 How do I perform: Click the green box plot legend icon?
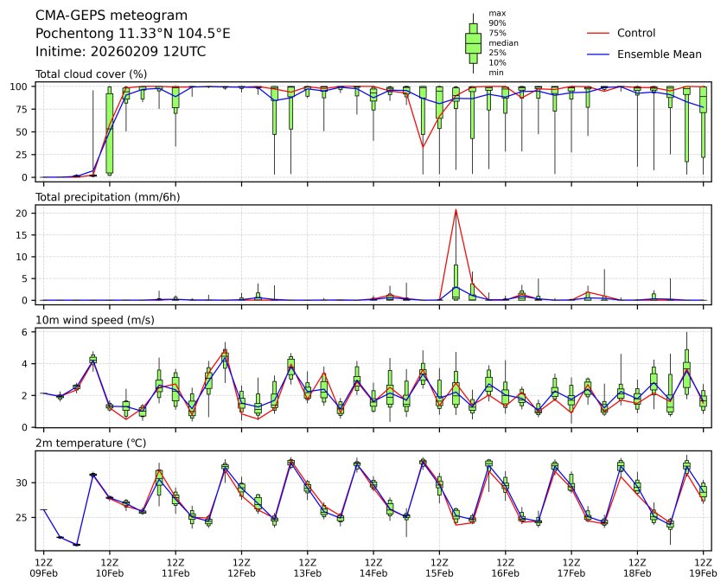(473, 43)
